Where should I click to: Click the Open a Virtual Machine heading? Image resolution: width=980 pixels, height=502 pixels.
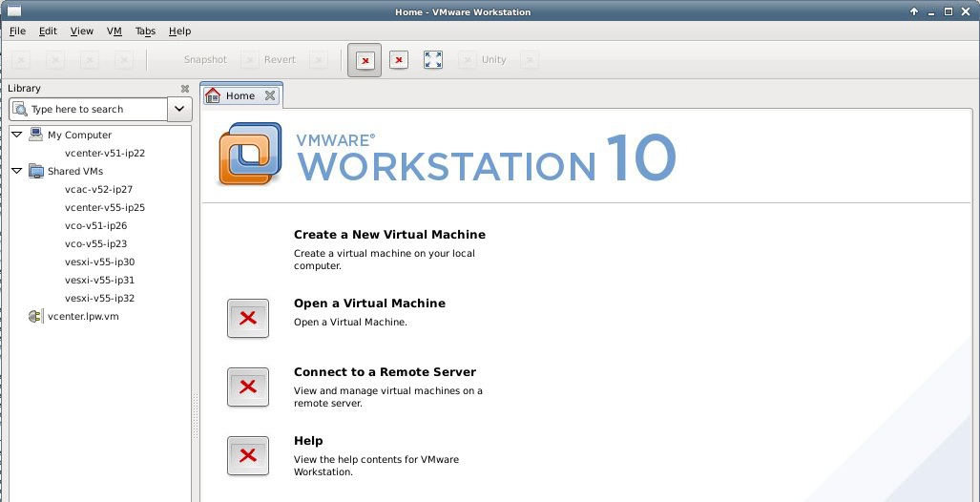click(369, 303)
